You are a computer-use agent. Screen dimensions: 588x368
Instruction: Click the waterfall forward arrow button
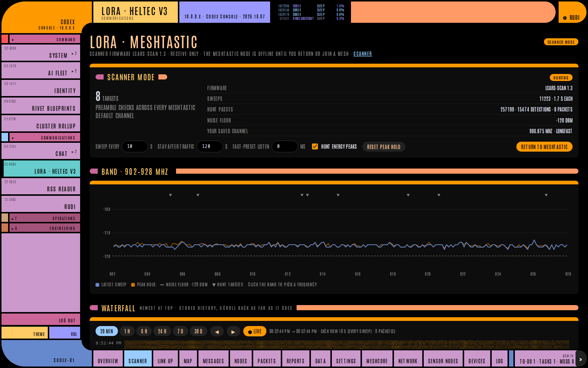point(233,332)
